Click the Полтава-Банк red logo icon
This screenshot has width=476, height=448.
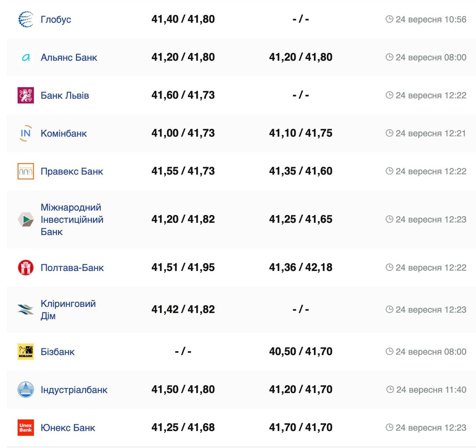pyautogui.click(x=26, y=268)
